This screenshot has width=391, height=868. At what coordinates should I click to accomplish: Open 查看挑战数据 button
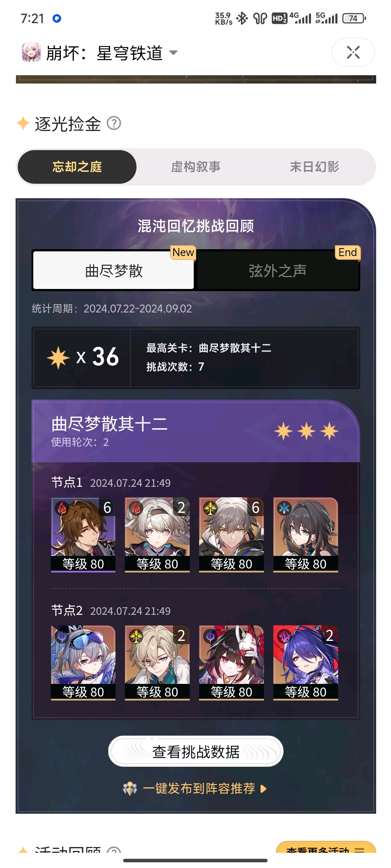coord(196,752)
